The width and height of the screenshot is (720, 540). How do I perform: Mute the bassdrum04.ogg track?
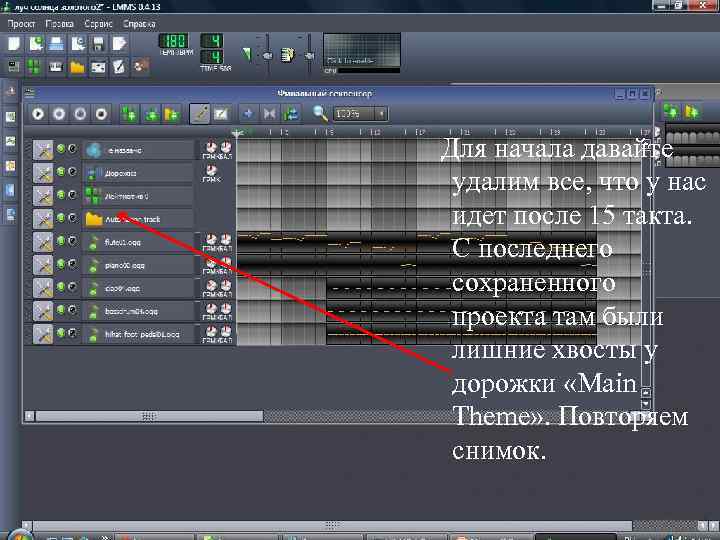61,309
